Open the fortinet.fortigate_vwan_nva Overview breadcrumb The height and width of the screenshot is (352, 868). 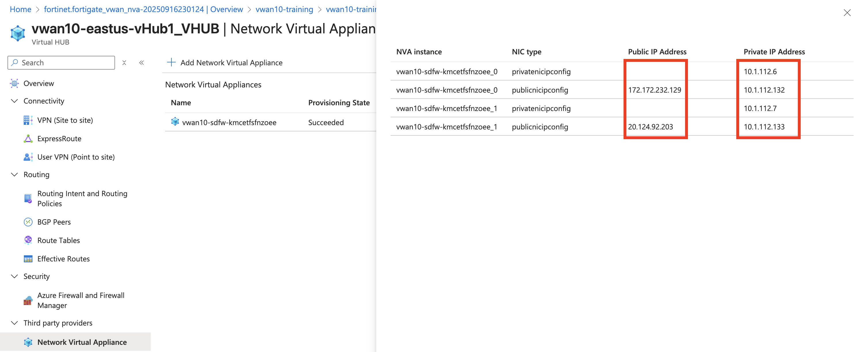coord(143,9)
